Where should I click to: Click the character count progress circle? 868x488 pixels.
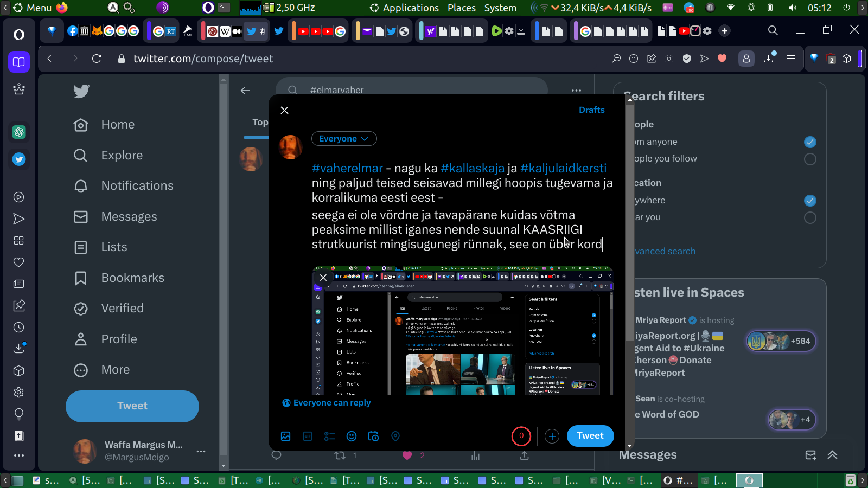[x=521, y=435]
